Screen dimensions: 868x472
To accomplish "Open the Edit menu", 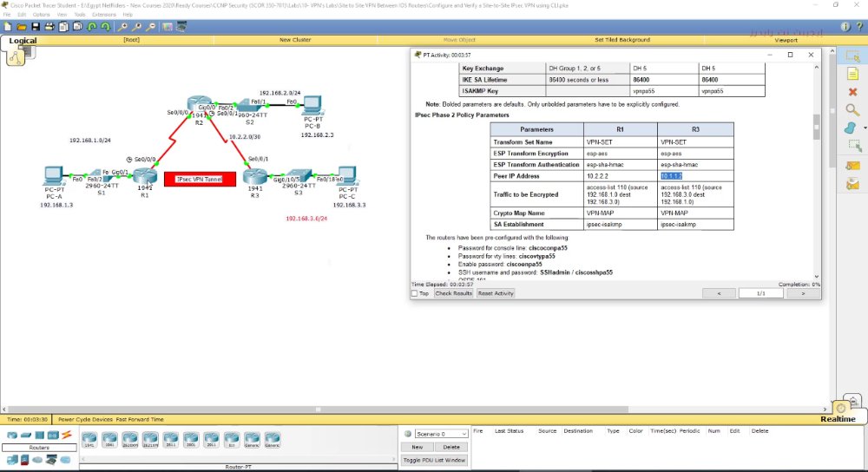I will pyautogui.click(x=22, y=15).
